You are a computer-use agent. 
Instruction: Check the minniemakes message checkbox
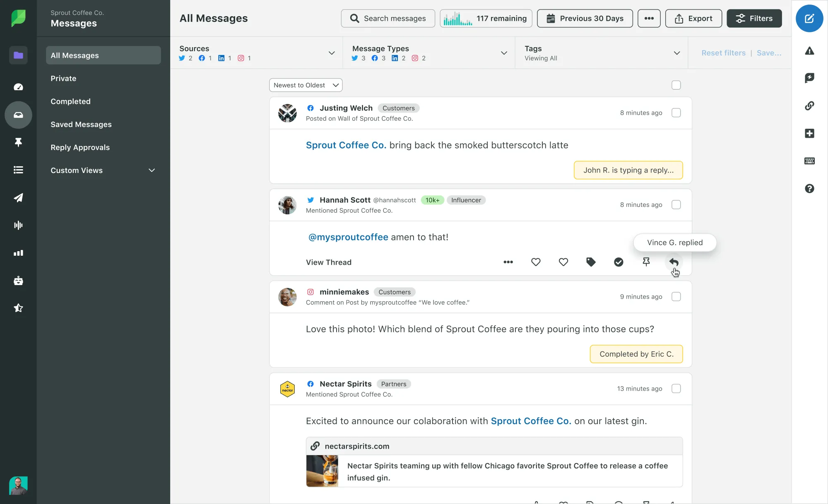click(x=676, y=296)
